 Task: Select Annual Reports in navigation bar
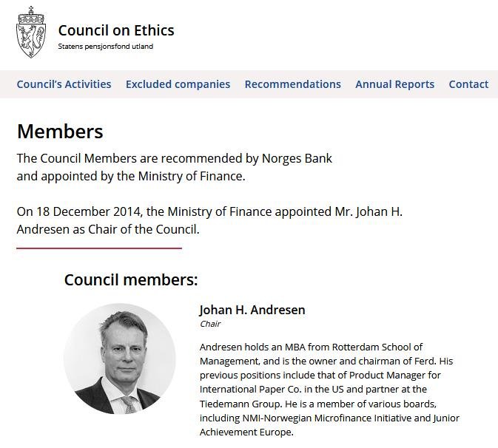click(x=394, y=84)
